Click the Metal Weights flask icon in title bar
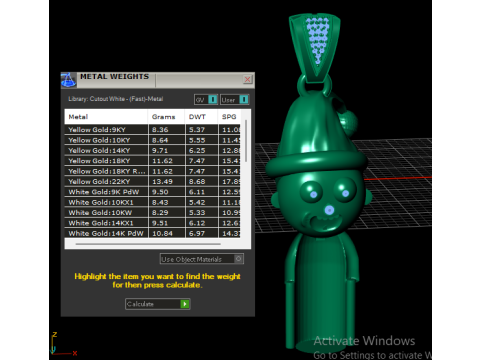Image resolution: width=480 pixels, height=360 pixels. coord(68,80)
